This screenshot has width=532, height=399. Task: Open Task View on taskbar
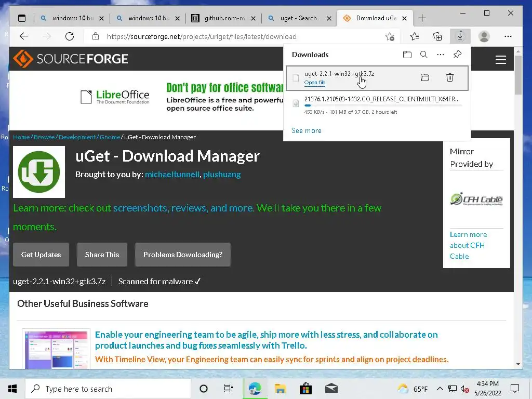tap(229, 389)
